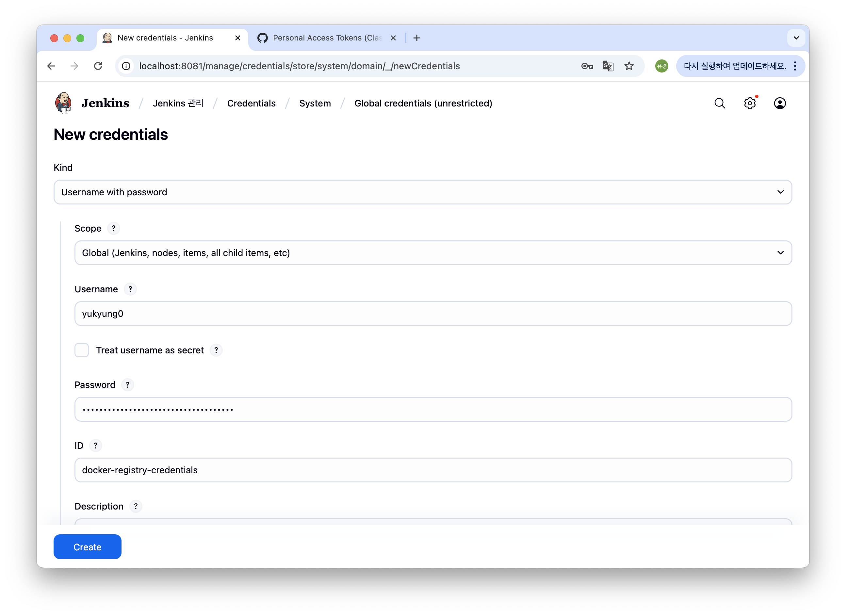Enable Treat username as secret checkbox

tap(82, 350)
